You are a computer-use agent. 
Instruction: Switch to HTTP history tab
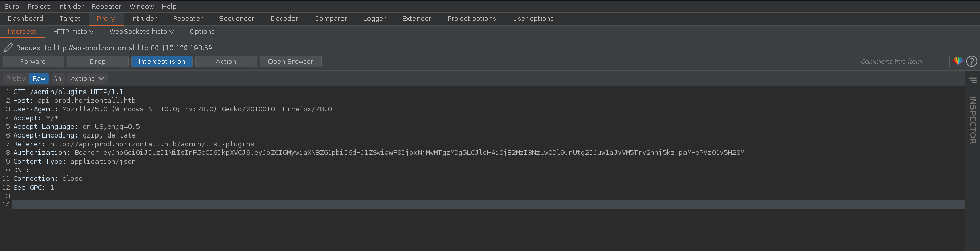[x=73, y=31]
